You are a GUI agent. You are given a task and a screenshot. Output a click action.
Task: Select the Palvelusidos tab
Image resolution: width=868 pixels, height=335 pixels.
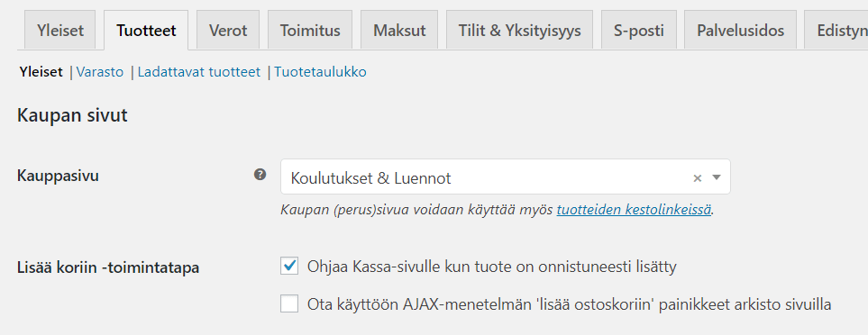741,30
